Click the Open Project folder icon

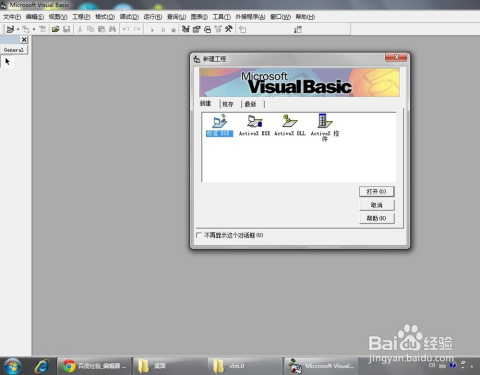pyautogui.click(x=55, y=29)
